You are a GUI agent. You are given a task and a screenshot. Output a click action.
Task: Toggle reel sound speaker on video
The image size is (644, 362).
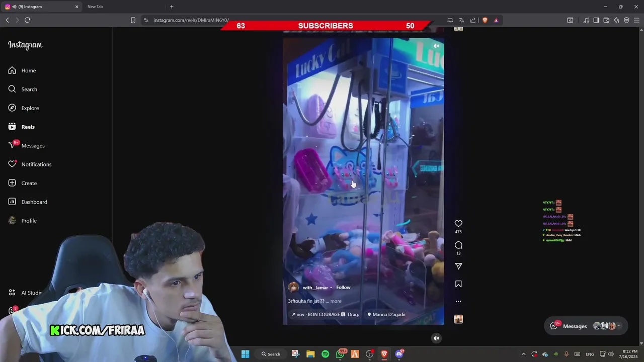tap(436, 46)
